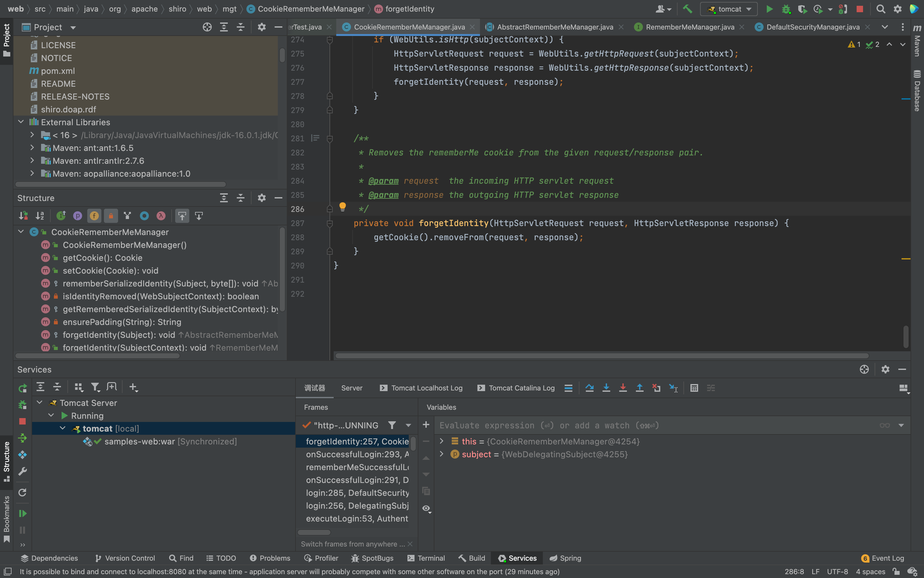
Task: Click Step Into in debugger toolbar
Action: coord(606,388)
